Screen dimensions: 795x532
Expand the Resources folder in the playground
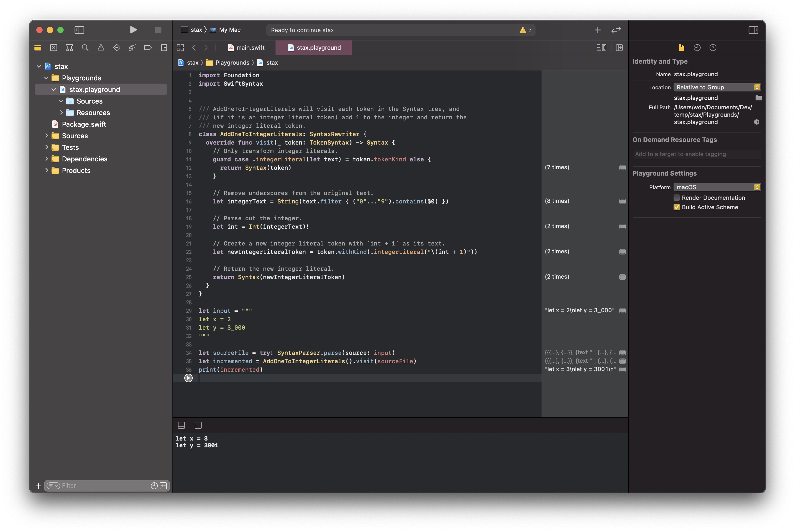coord(62,112)
